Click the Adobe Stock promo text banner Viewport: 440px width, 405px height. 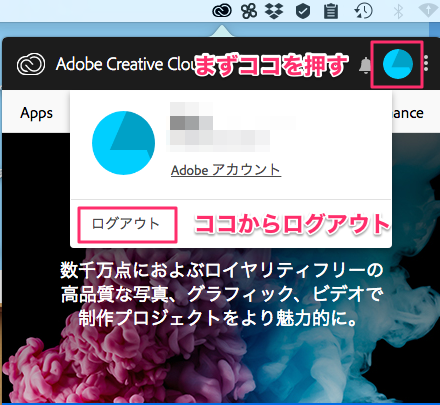(221, 294)
